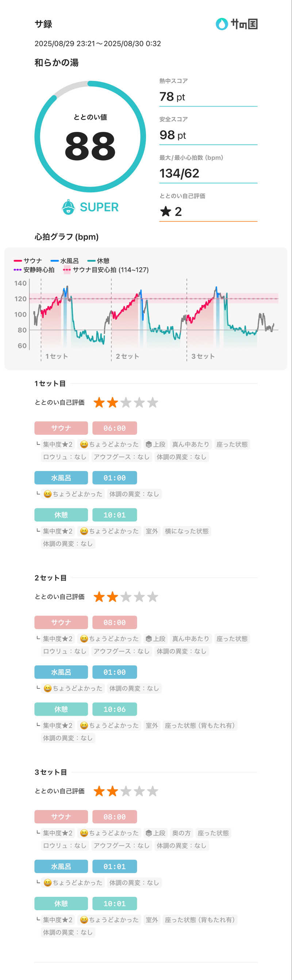Click the SUPER bell mascot icon
This screenshot has height=980, width=292.
tap(68, 207)
